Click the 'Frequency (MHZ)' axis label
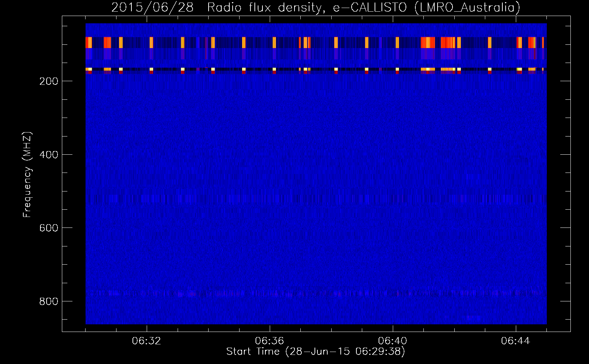589x364 pixels. pos(27,175)
